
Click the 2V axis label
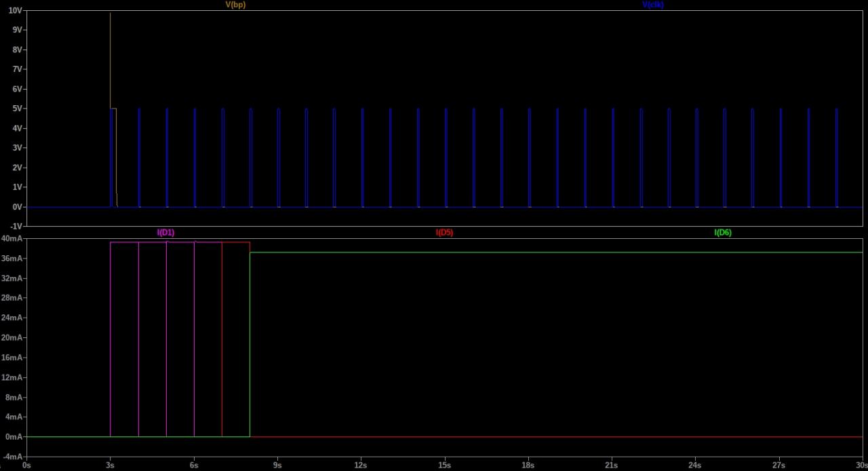(18, 168)
